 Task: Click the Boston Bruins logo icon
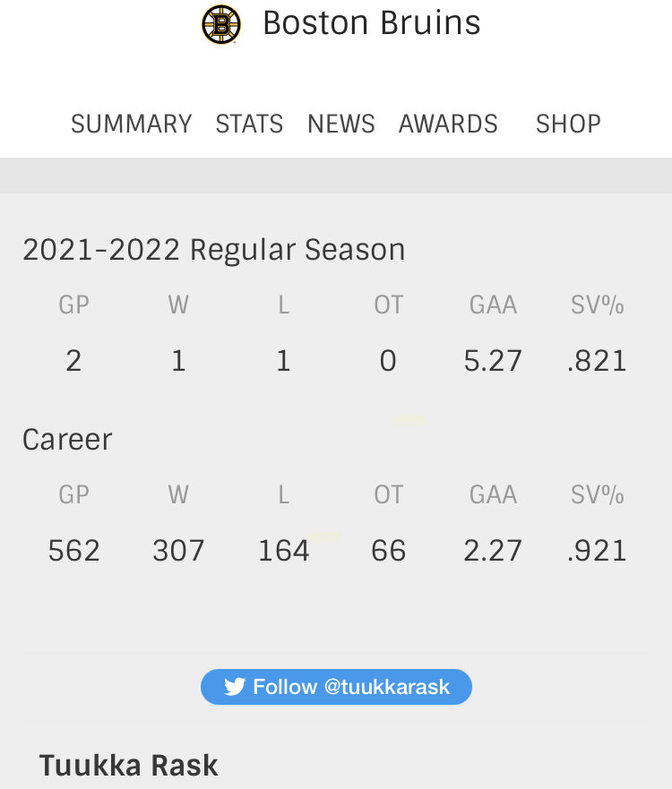click(x=221, y=24)
